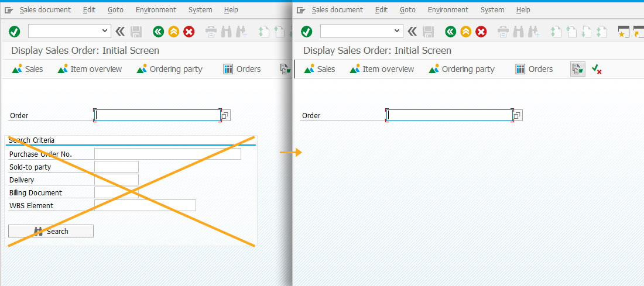Open Order search help in right window

518,116
